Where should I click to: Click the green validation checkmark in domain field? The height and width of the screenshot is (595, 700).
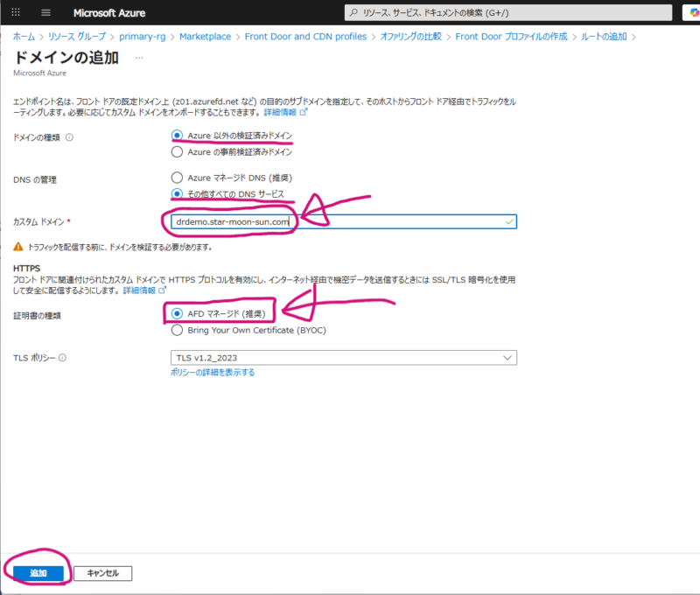coord(509,222)
